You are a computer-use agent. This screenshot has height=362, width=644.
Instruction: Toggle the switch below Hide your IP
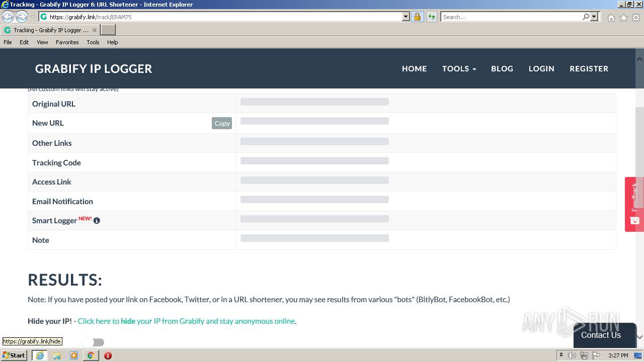click(94, 342)
